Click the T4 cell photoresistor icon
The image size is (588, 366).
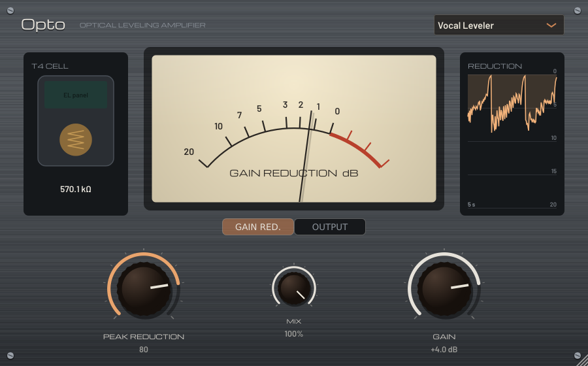click(76, 139)
